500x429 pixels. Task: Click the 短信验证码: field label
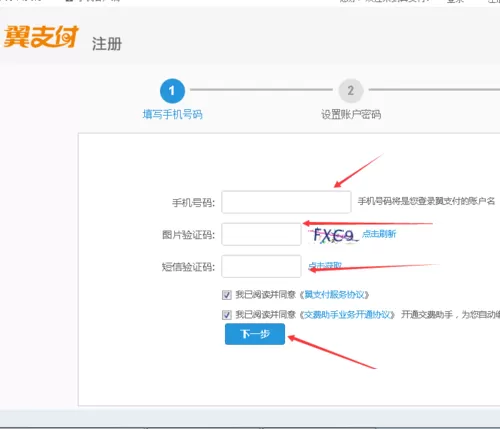pos(188,267)
